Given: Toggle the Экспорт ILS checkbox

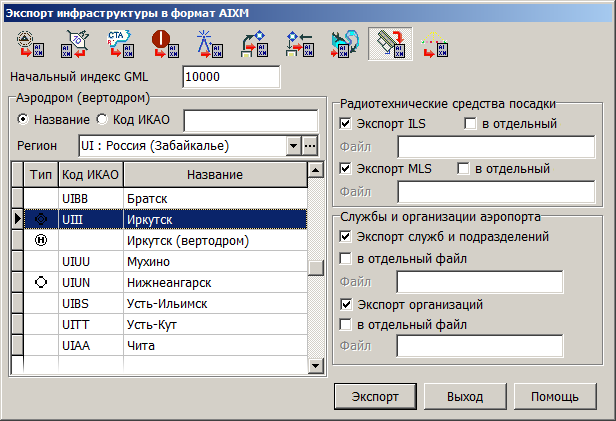Looking at the screenshot, I should (x=345, y=124).
